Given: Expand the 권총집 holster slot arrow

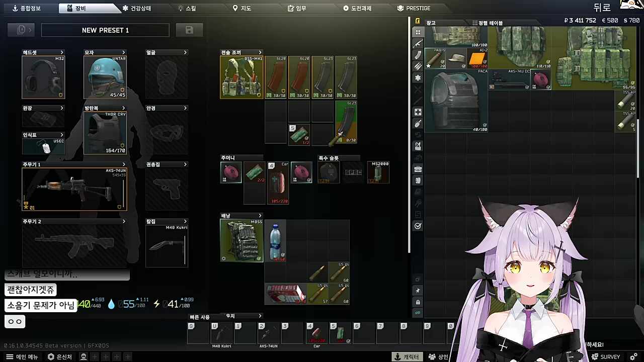Looking at the screenshot, I should tap(185, 164).
